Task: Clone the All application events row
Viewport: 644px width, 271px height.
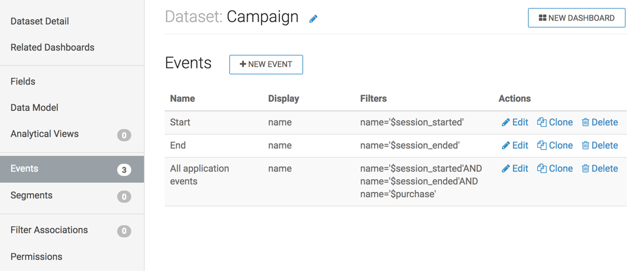Action: (542, 169)
